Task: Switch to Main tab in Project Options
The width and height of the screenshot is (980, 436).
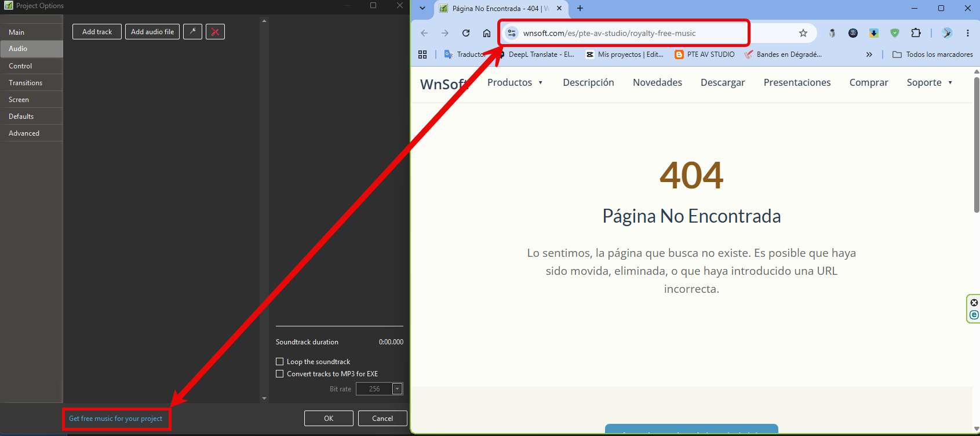Action: click(31, 32)
